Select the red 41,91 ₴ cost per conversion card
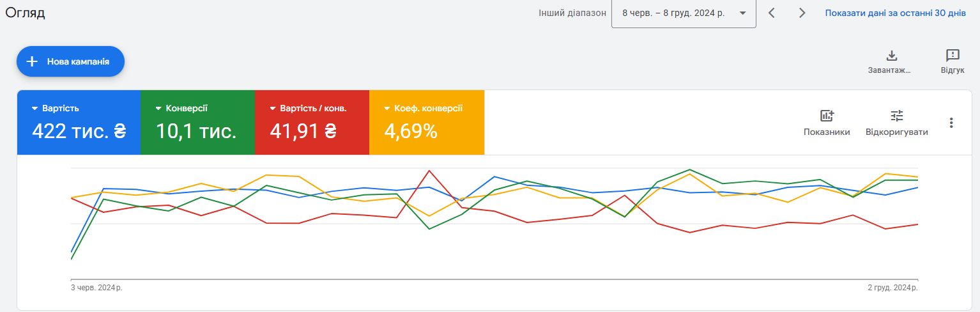The width and height of the screenshot is (980, 312). coord(312,122)
